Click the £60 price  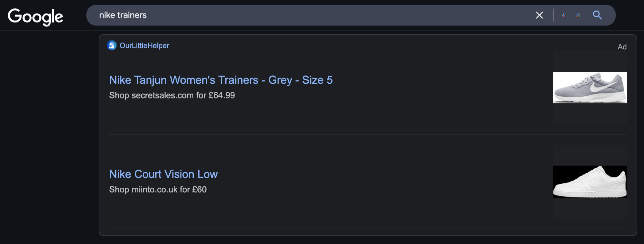200,190
